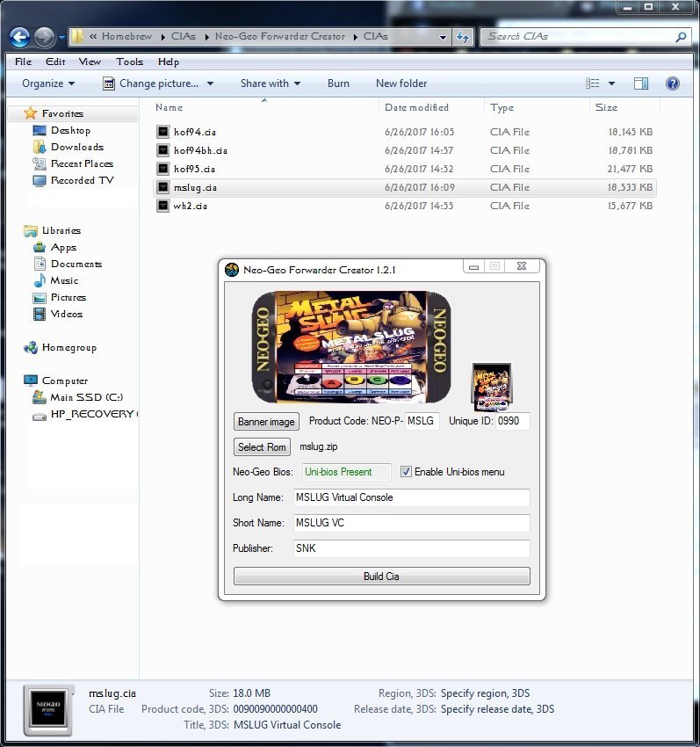Select the wh2.cia file icon
The width and height of the screenshot is (700, 747).
pyautogui.click(x=163, y=207)
